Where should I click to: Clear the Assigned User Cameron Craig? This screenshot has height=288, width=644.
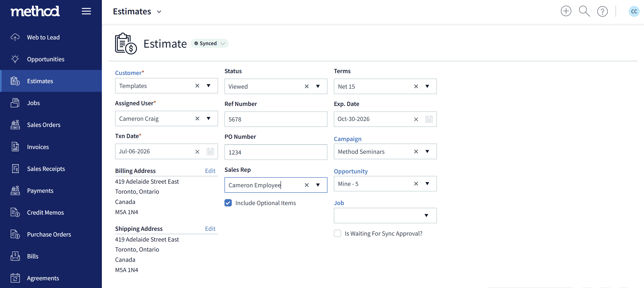pyautogui.click(x=197, y=118)
